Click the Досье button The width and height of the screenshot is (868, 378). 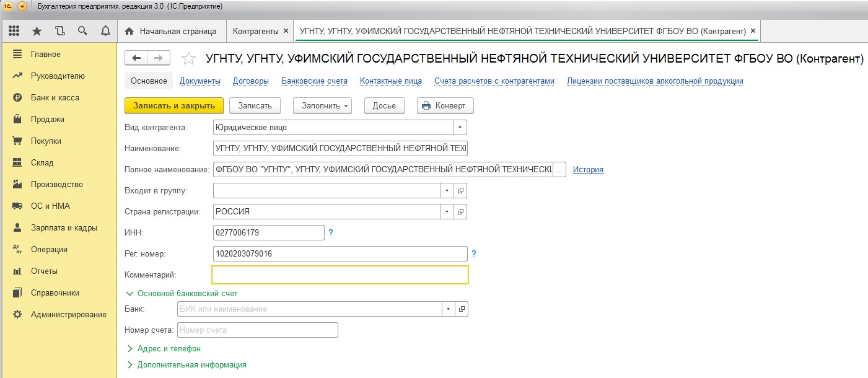coord(384,106)
